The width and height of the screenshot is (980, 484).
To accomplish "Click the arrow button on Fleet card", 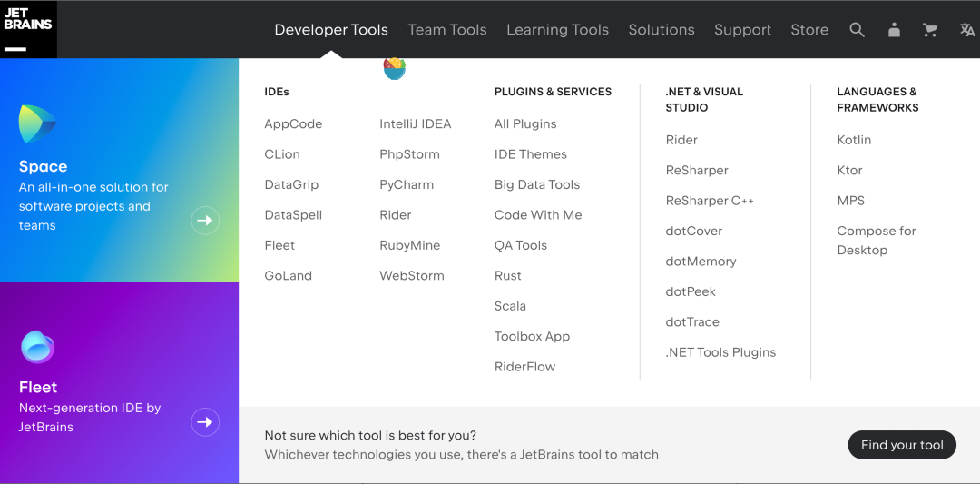I will (x=205, y=422).
